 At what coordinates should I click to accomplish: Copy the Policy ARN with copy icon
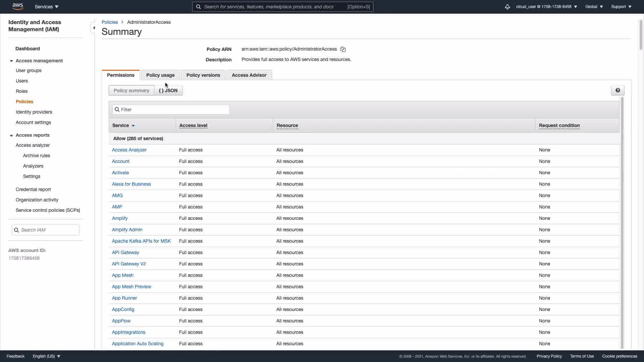click(343, 49)
